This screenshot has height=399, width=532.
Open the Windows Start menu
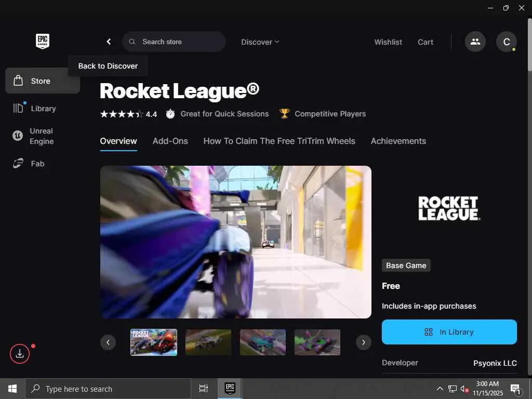[12, 389]
